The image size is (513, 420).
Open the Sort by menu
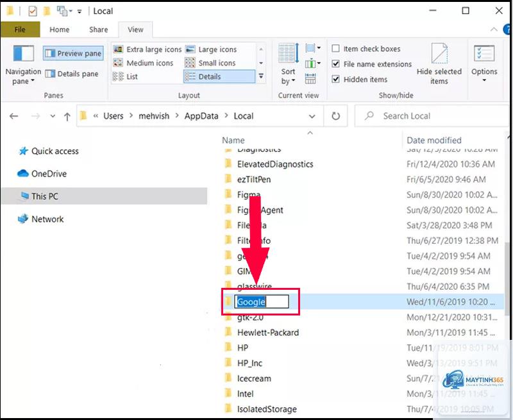288,64
